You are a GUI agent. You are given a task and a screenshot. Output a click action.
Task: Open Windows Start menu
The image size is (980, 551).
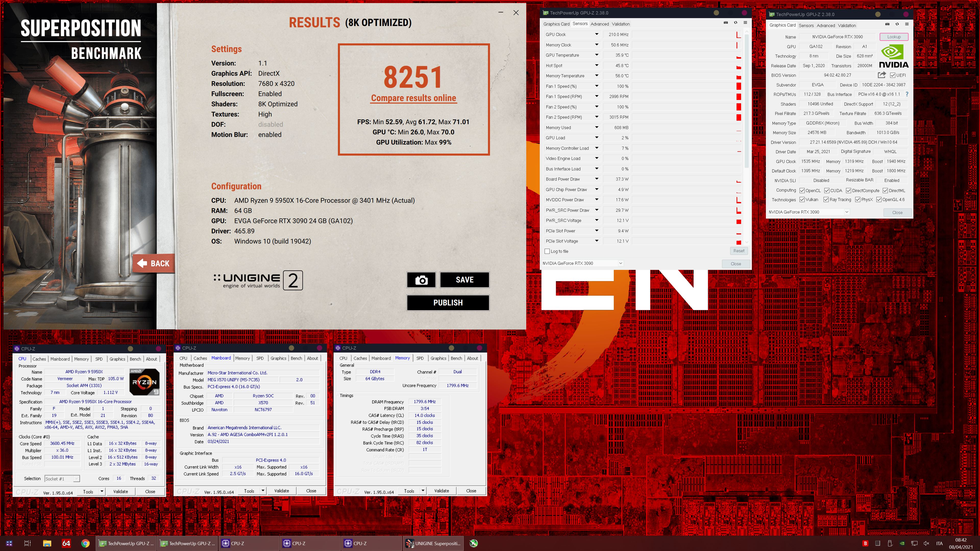(9, 543)
